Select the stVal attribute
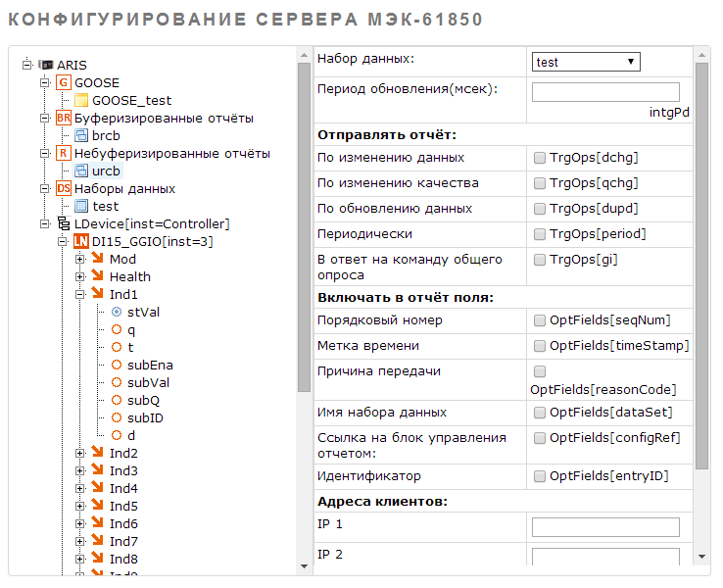 tap(143, 313)
